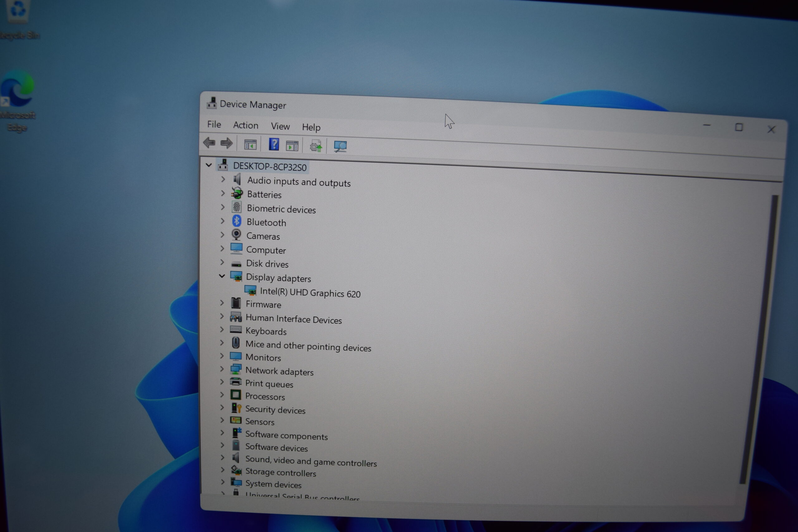798x532 pixels.
Task: Click the Storage controllers icon
Action: point(236,470)
